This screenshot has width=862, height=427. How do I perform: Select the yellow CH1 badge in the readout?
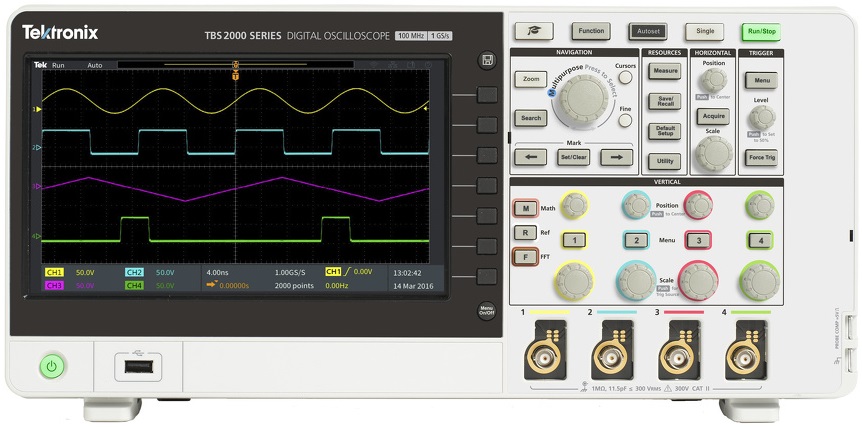55,272
